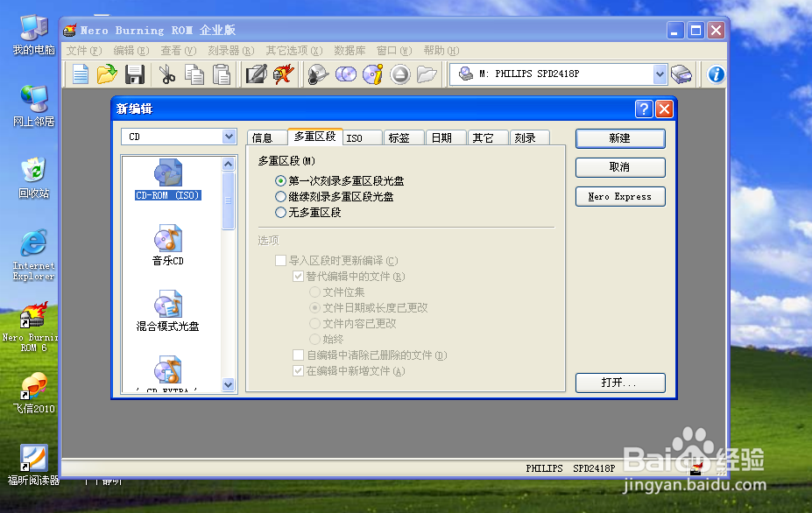The height and width of the screenshot is (513, 812).
Task: Click the Cut scissors icon
Action: (166, 74)
